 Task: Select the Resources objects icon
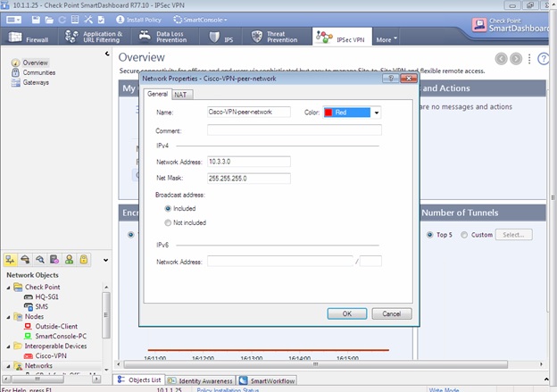(40, 260)
